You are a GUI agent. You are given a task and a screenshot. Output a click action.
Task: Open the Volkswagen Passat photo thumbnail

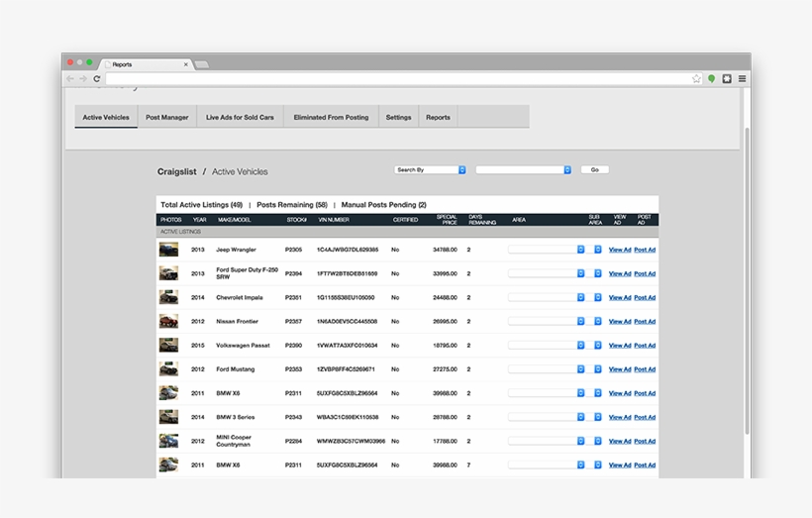[x=169, y=345]
